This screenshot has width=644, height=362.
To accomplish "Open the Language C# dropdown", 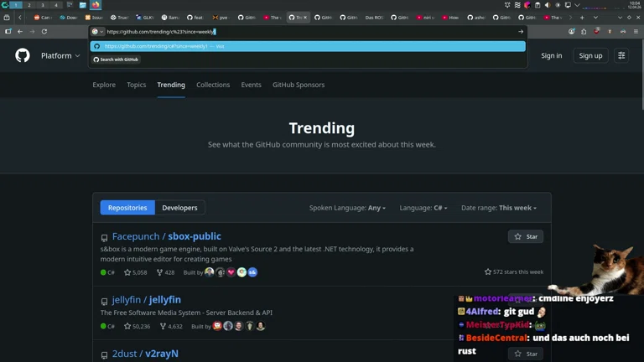I will click(423, 208).
